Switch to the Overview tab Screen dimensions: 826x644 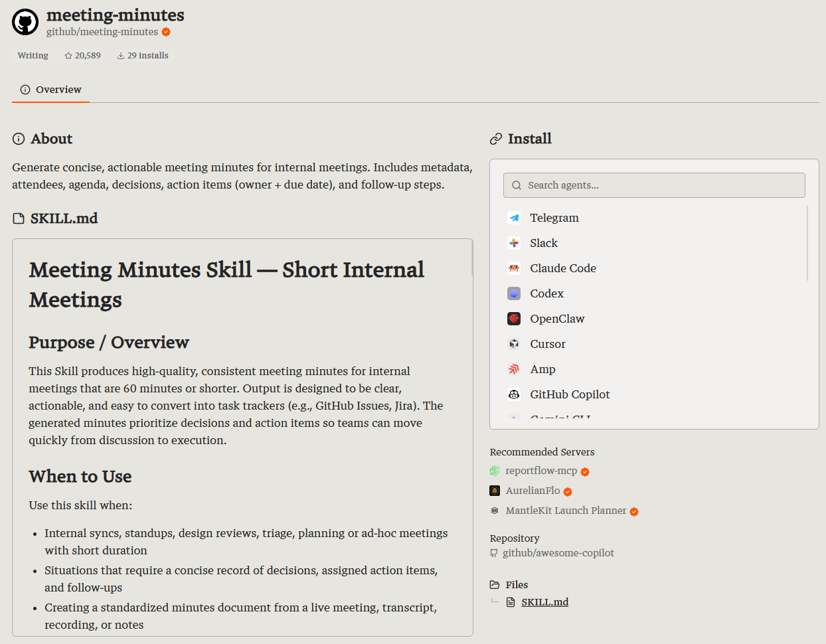pos(50,90)
